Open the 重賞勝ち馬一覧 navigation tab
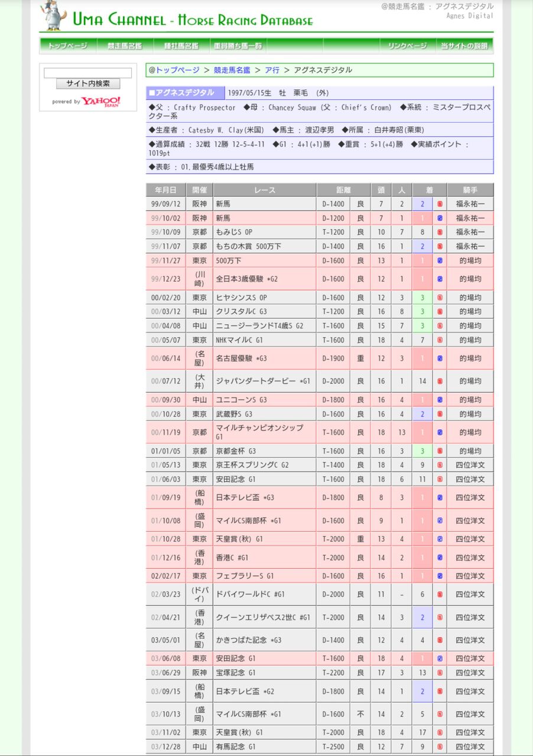The width and height of the screenshot is (533, 756). [238, 45]
